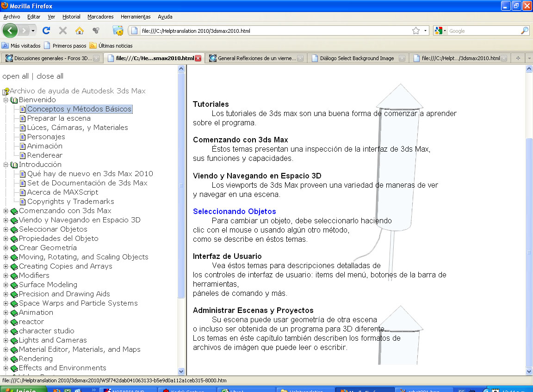Open the Archivo menu
The width and height of the screenshot is (533, 392).
12,17
